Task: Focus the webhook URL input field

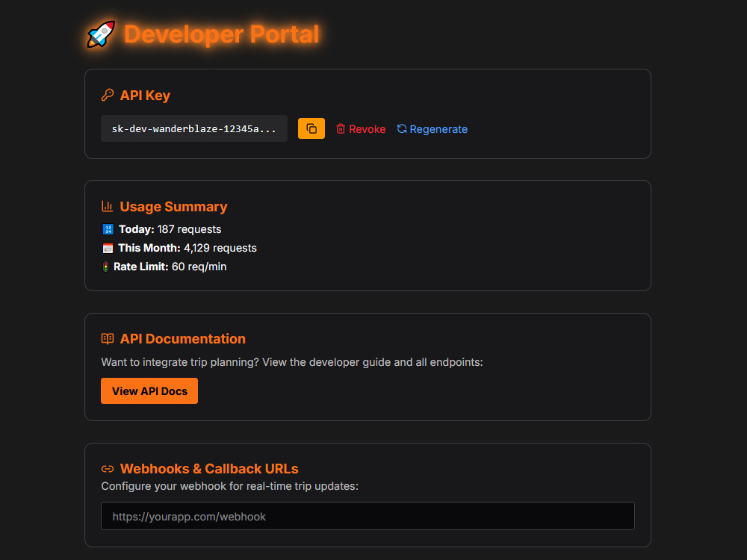Action: coord(368,516)
